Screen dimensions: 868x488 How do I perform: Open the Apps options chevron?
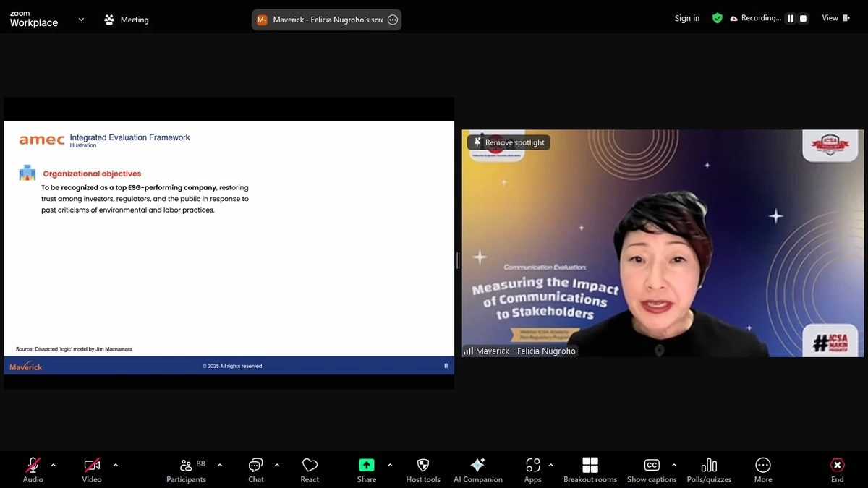click(x=552, y=465)
